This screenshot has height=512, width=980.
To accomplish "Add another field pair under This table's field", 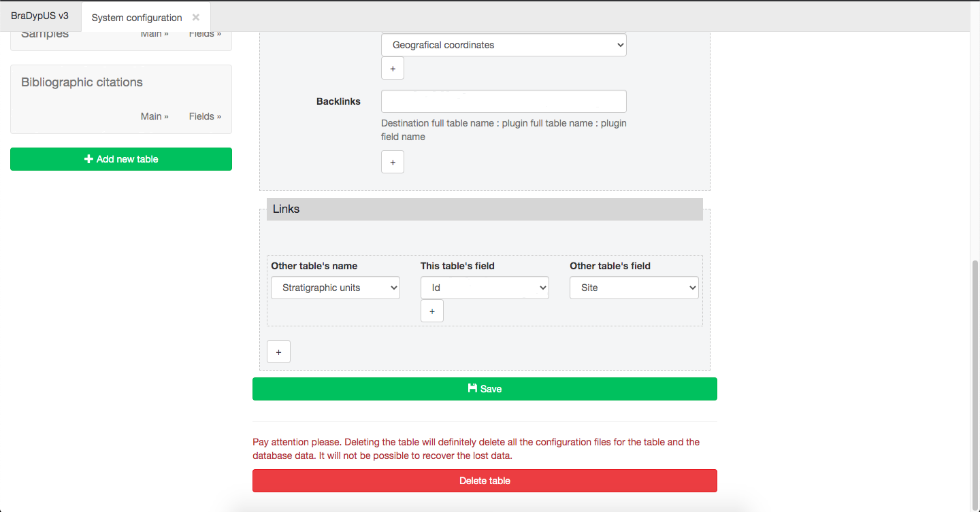I will click(x=432, y=311).
